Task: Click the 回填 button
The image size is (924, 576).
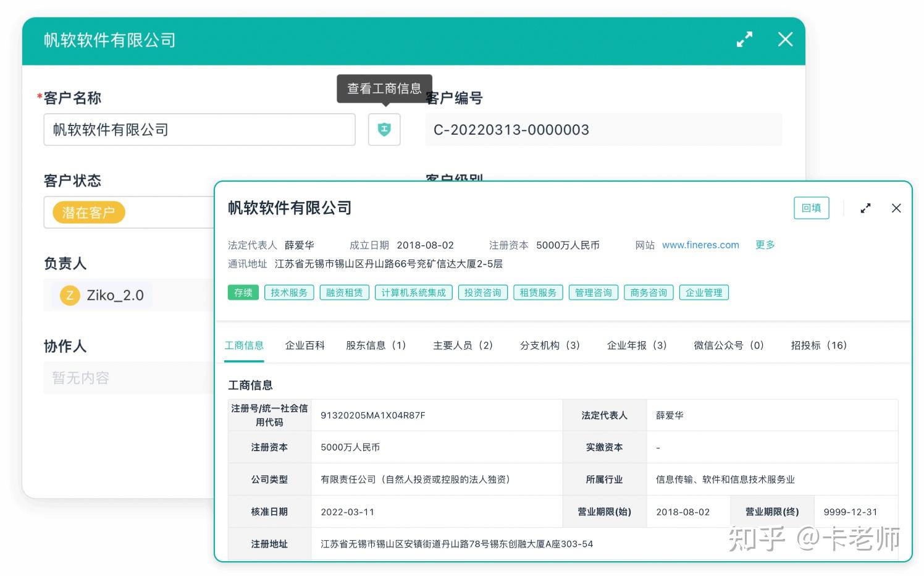Action: pyautogui.click(x=811, y=208)
